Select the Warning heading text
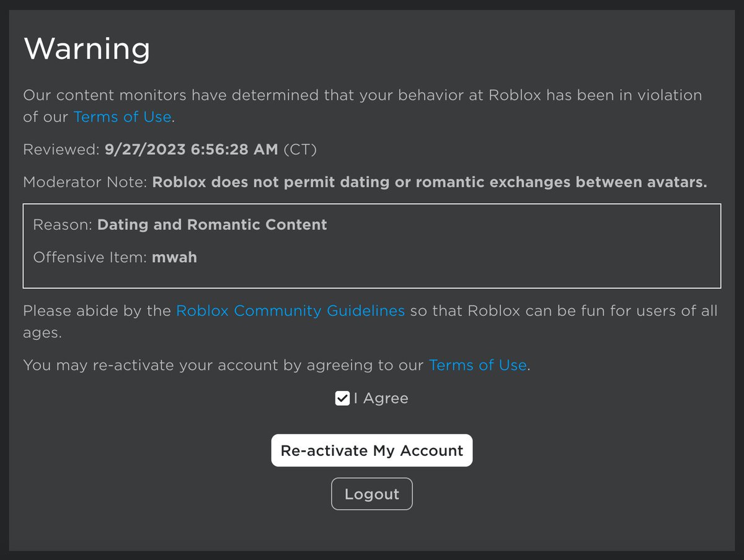This screenshot has width=744, height=560. point(86,48)
